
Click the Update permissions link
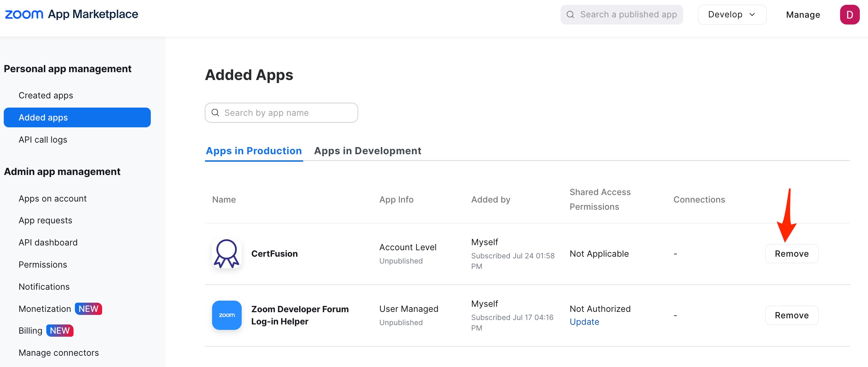pos(584,322)
